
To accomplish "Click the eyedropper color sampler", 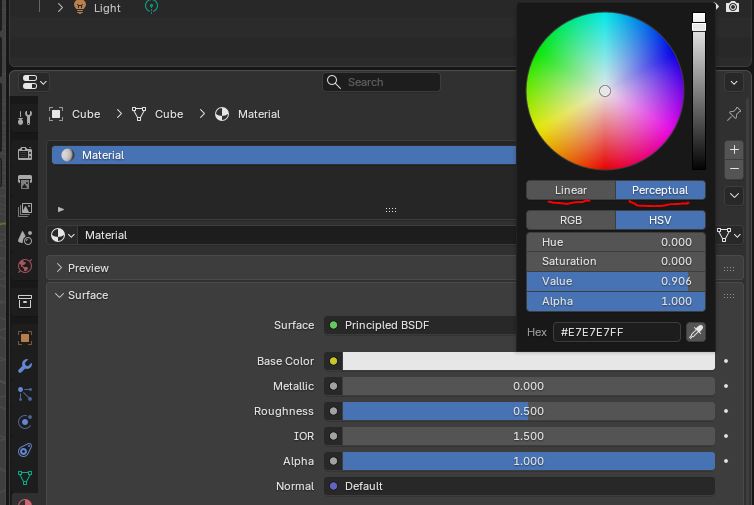I will coord(696,332).
